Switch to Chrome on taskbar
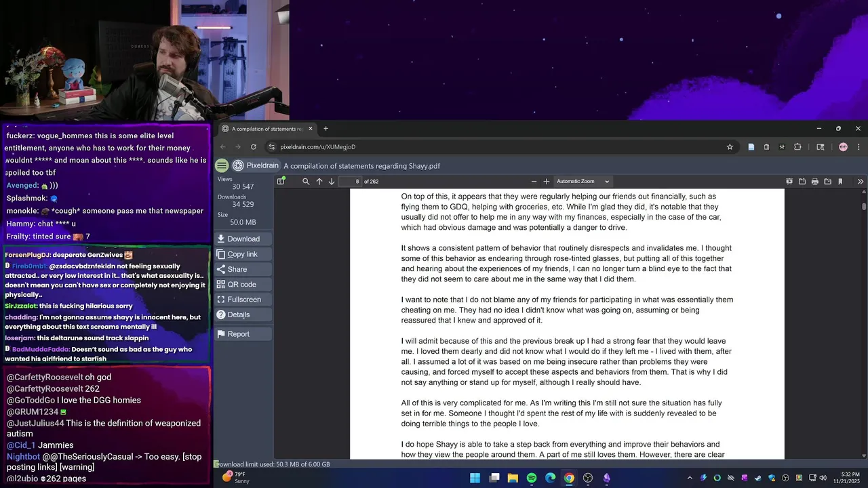 [569, 478]
